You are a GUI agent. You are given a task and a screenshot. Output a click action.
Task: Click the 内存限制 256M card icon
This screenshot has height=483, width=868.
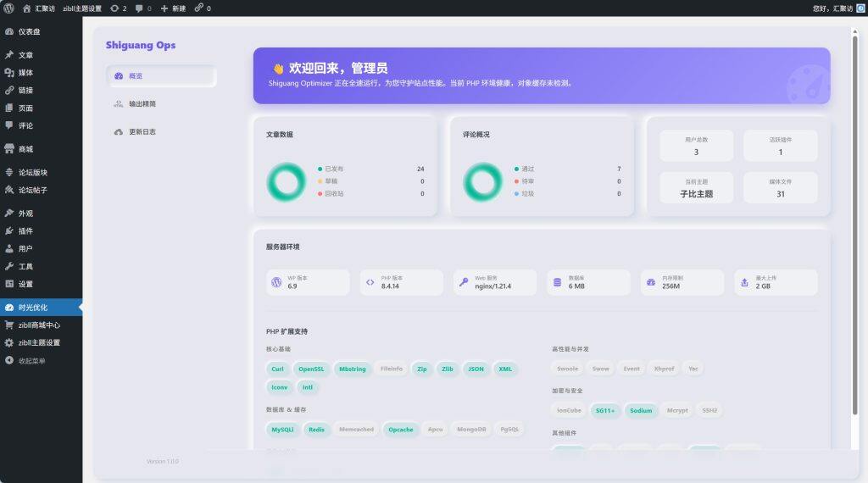[x=651, y=282]
